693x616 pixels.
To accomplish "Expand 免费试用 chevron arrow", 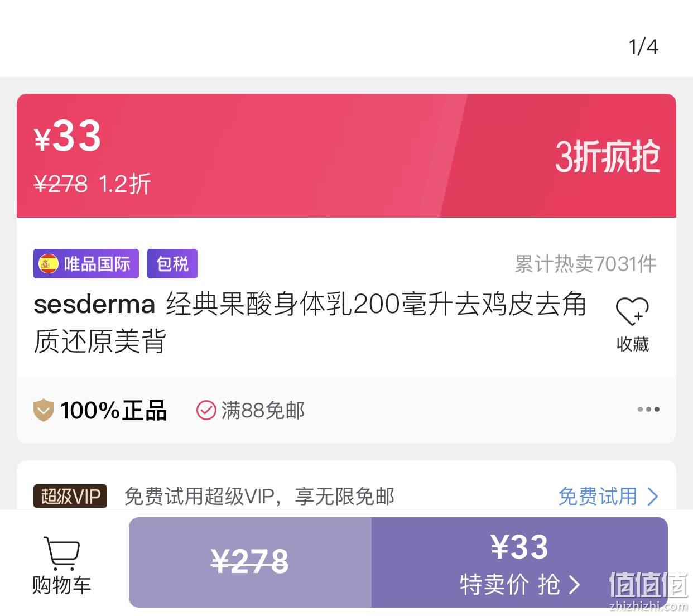I will click(652, 496).
